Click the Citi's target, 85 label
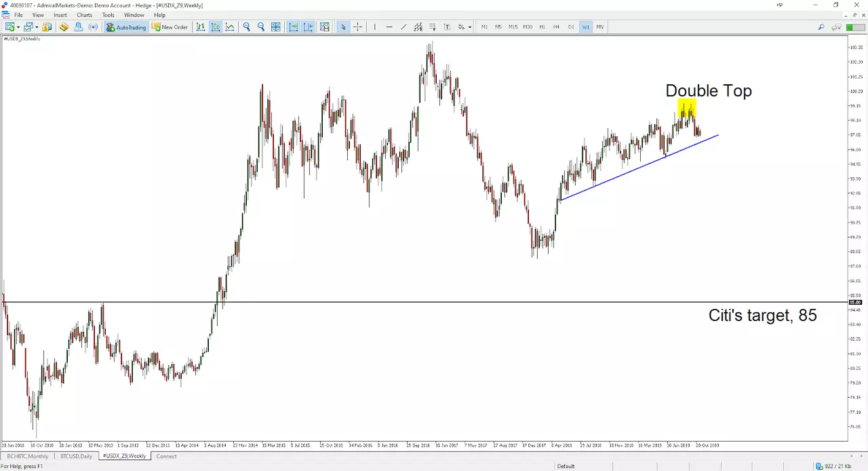 763,316
